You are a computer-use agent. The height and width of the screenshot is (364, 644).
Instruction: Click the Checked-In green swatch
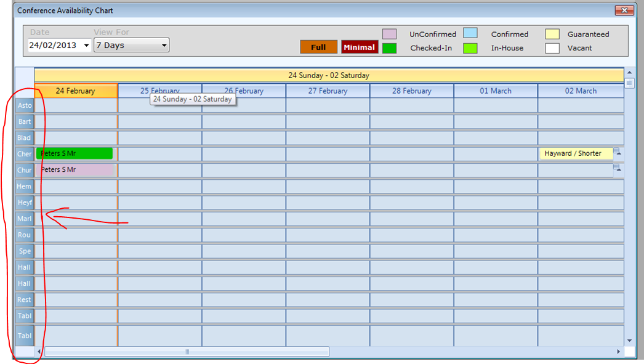(389, 48)
